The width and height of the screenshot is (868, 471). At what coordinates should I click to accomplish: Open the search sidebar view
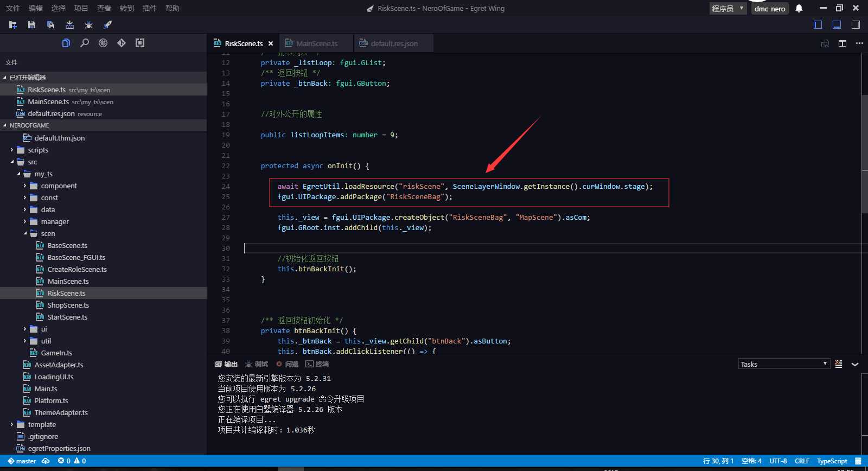coord(85,43)
